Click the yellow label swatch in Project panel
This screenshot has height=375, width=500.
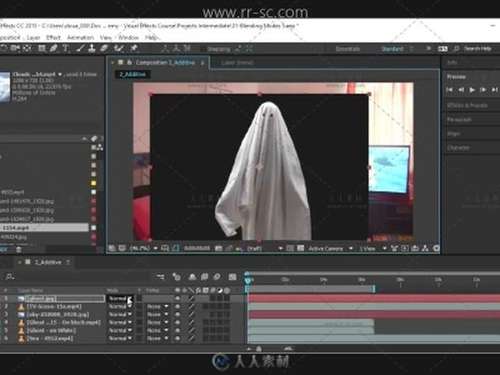point(93,183)
